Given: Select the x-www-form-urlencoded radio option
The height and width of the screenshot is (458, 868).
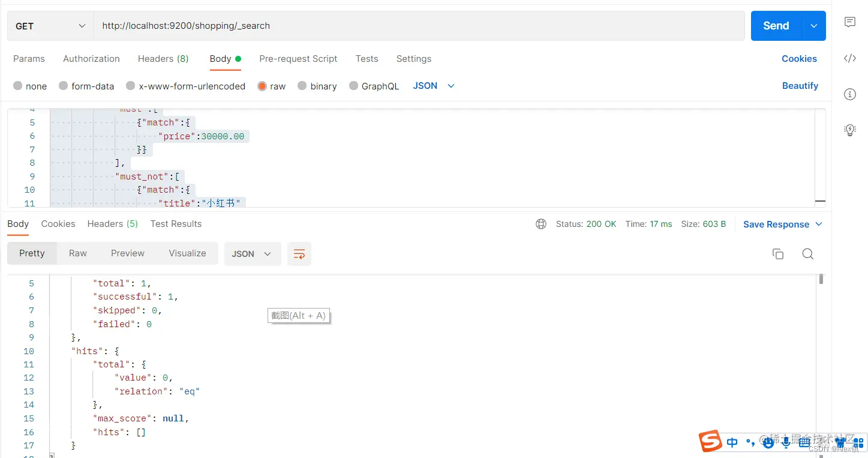Looking at the screenshot, I should pyautogui.click(x=131, y=86).
